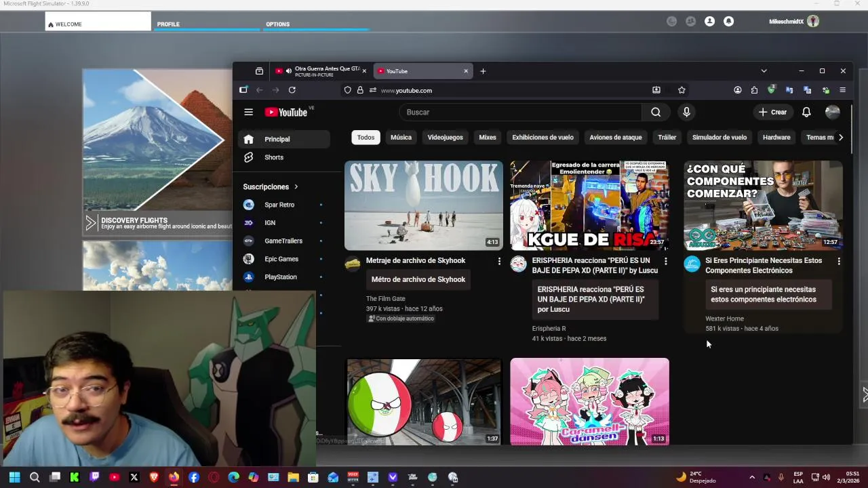
Task: Open a new browser tab with plus
Action: (x=483, y=71)
